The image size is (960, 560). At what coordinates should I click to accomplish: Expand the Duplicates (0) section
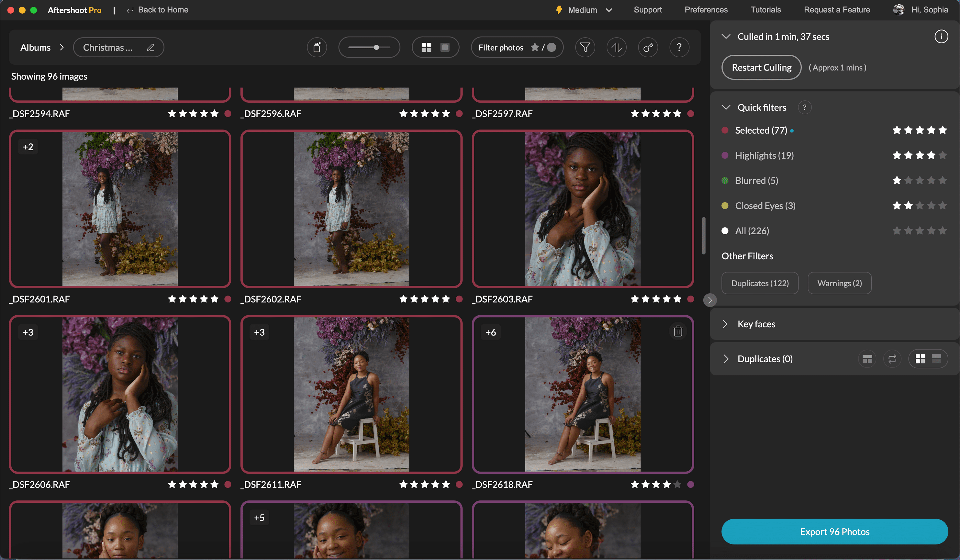click(726, 358)
